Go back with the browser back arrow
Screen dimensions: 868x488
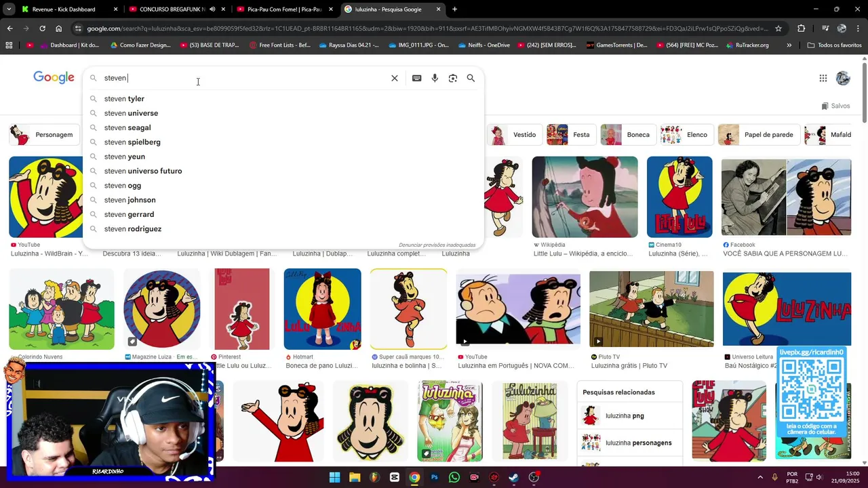[9, 28]
